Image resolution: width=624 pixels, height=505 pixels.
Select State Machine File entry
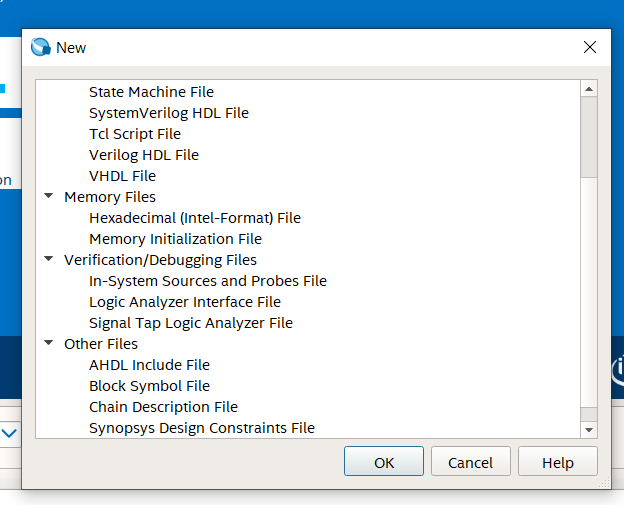pos(151,92)
